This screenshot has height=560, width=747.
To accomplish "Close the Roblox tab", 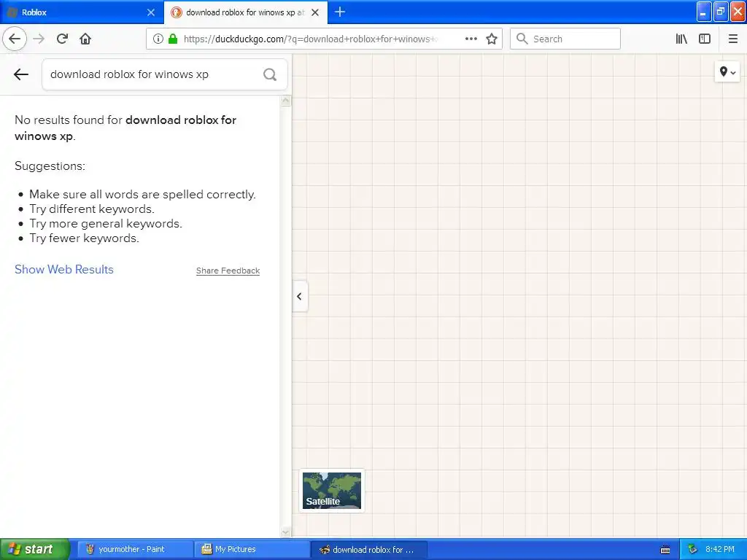I will point(151,12).
